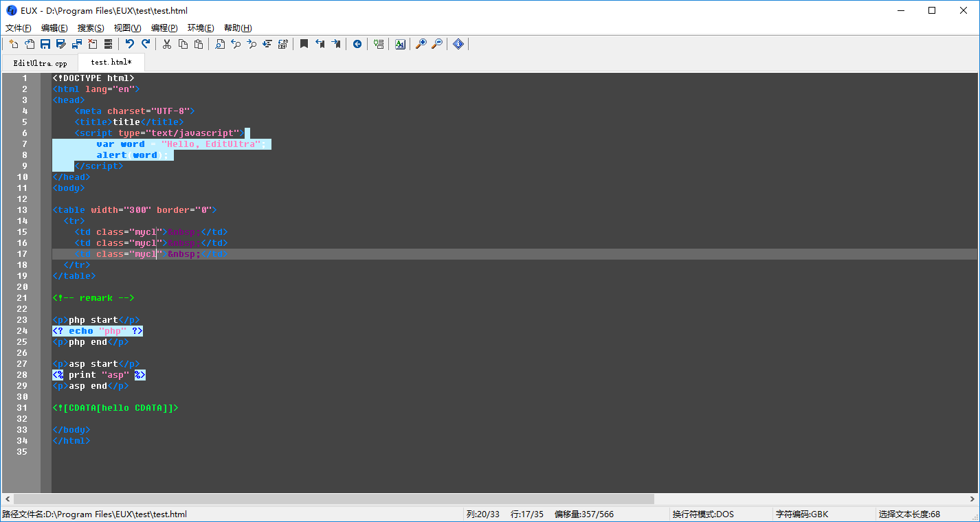
Task: Click the New File toolbar icon
Action: (14, 44)
